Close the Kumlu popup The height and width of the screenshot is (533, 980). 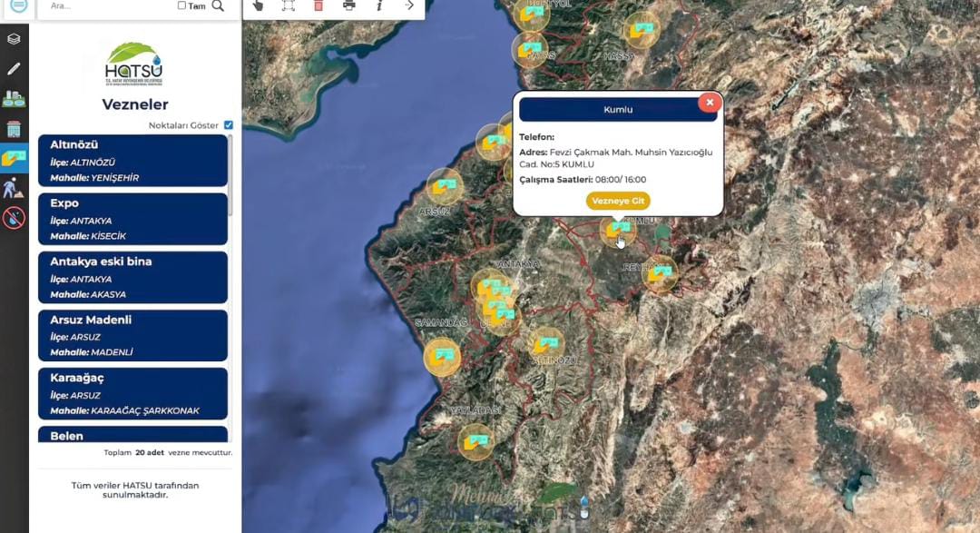[710, 103]
